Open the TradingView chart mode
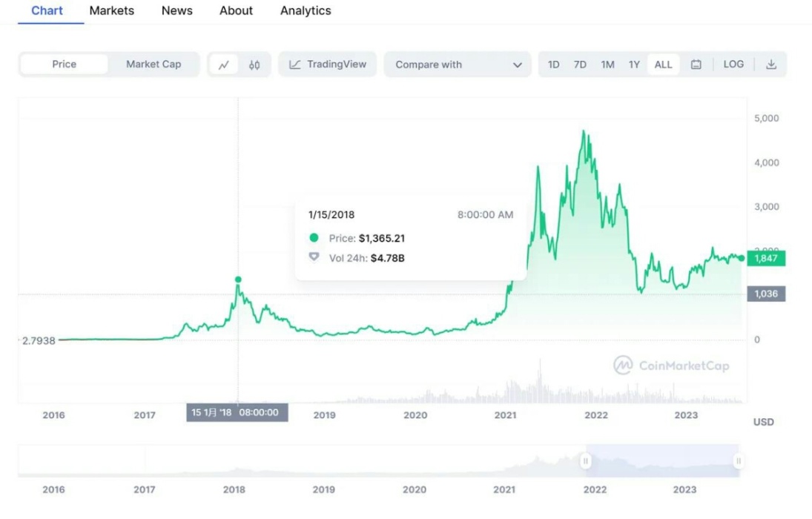 (327, 65)
